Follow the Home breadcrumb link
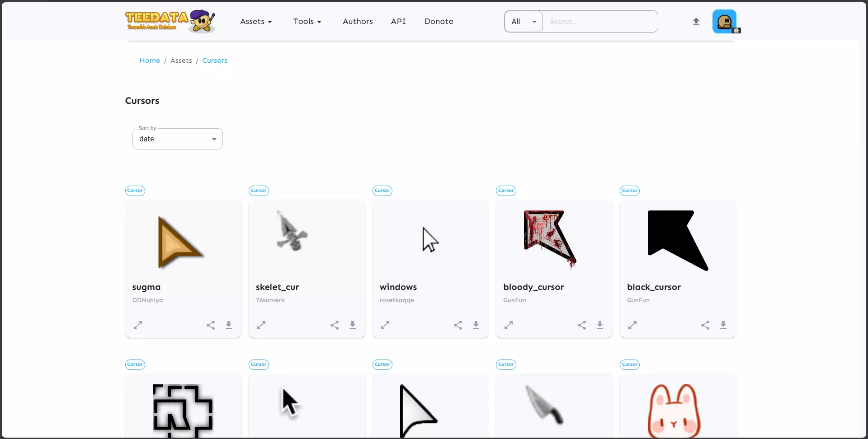This screenshot has width=868, height=439. (150, 61)
